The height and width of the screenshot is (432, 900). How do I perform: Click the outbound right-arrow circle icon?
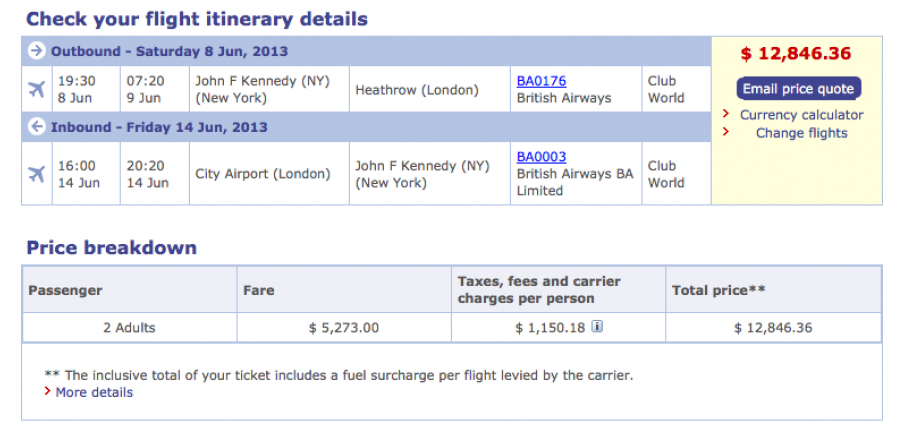(x=37, y=51)
